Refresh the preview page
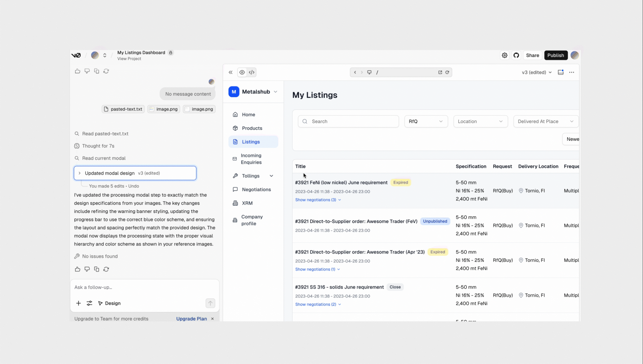This screenshot has width=643, height=364. tap(447, 72)
